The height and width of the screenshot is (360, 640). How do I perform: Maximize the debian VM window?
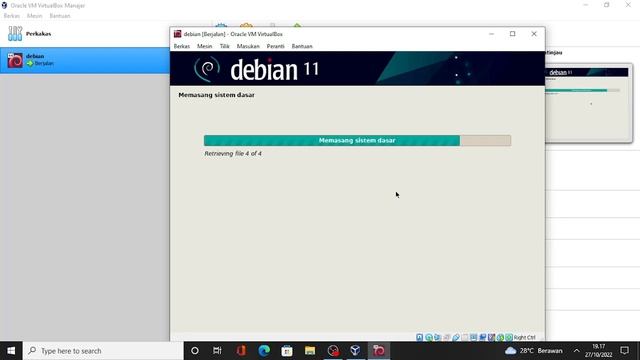tap(513, 34)
